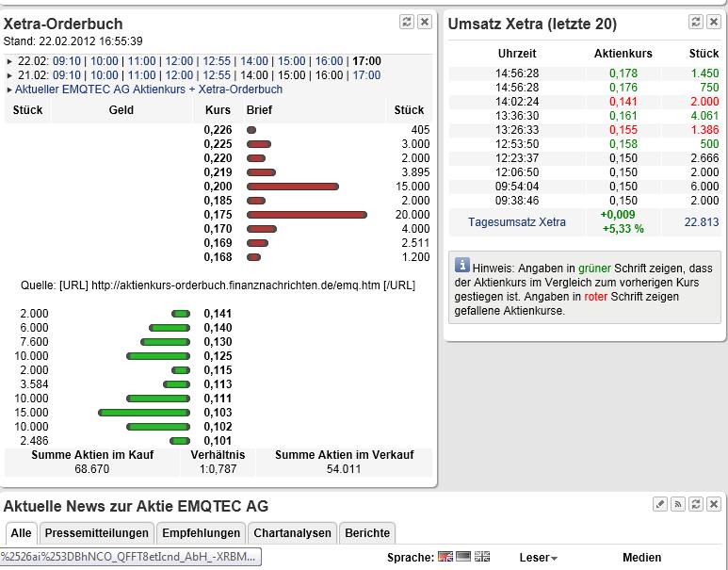728x570 pixels.
Task: Click the Summe Aktien im Kauf value 68.670
Action: point(92,469)
